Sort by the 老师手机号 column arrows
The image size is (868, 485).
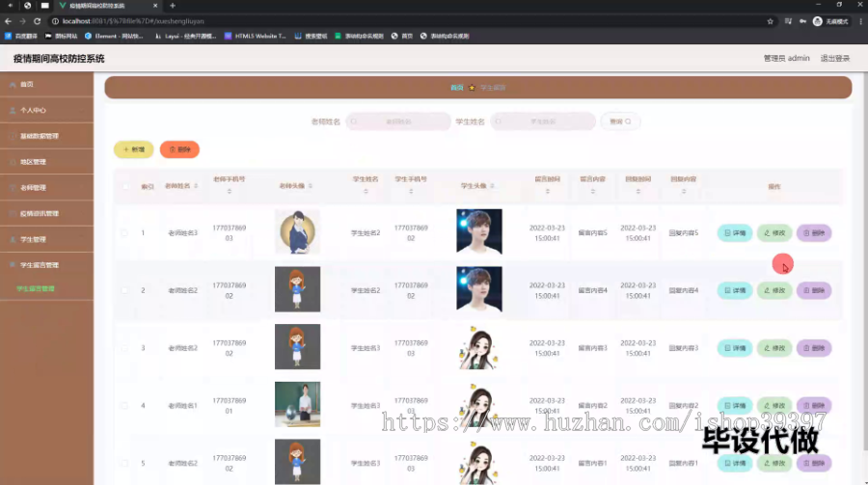coord(230,191)
